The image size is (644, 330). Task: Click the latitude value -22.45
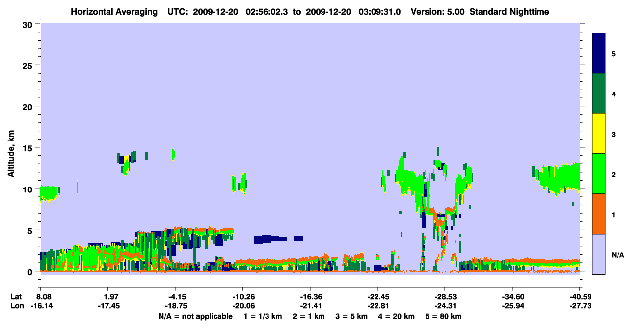pos(377,297)
